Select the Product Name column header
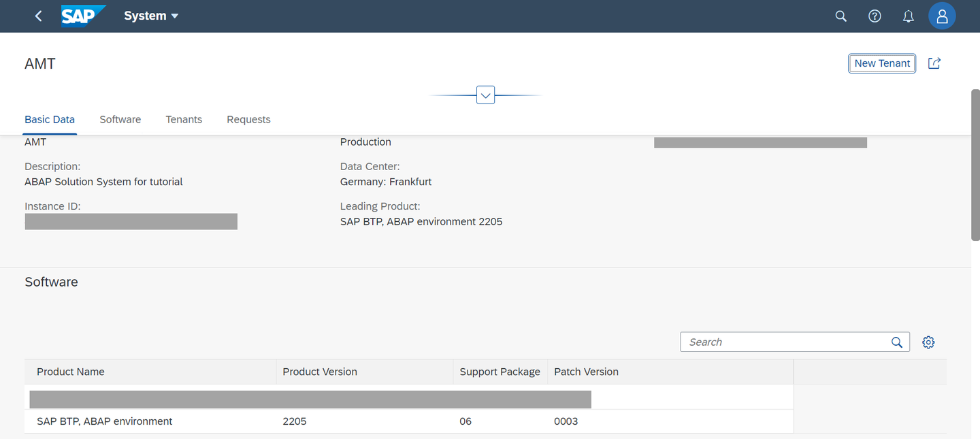 click(x=150, y=372)
